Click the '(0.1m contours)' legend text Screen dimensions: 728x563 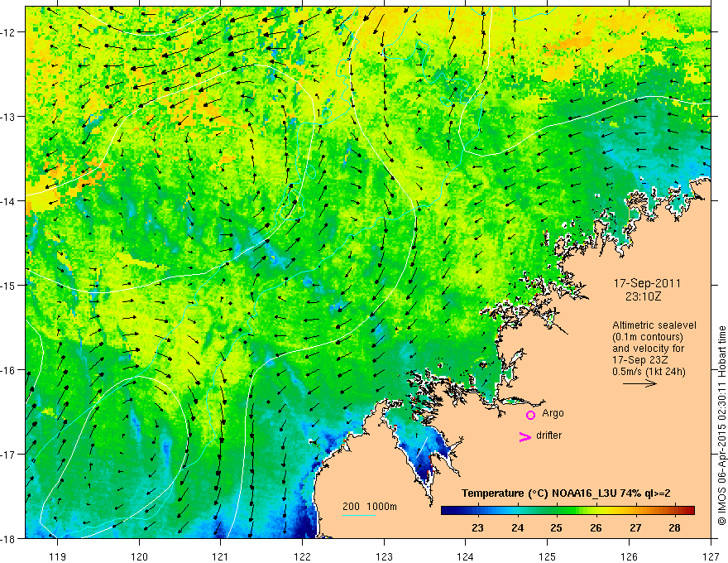[648, 337]
